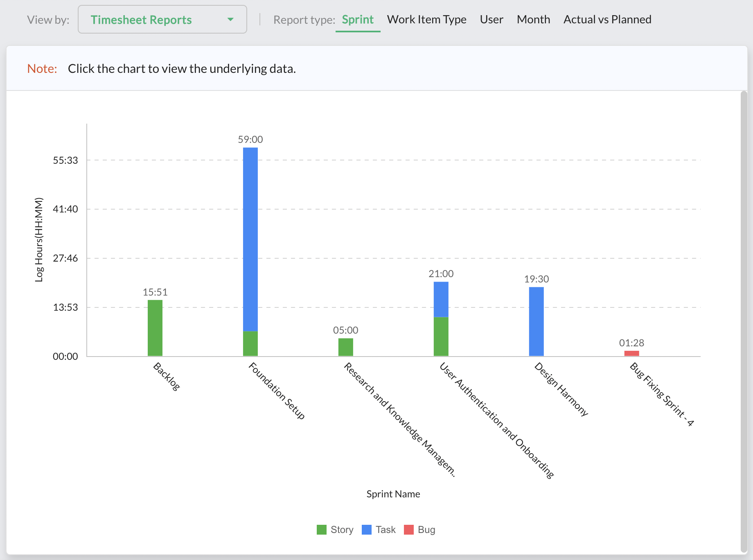753x560 pixels.
Task: Click the red Bug Fixing Sprint bar
Action: click(x=631, y=354)
